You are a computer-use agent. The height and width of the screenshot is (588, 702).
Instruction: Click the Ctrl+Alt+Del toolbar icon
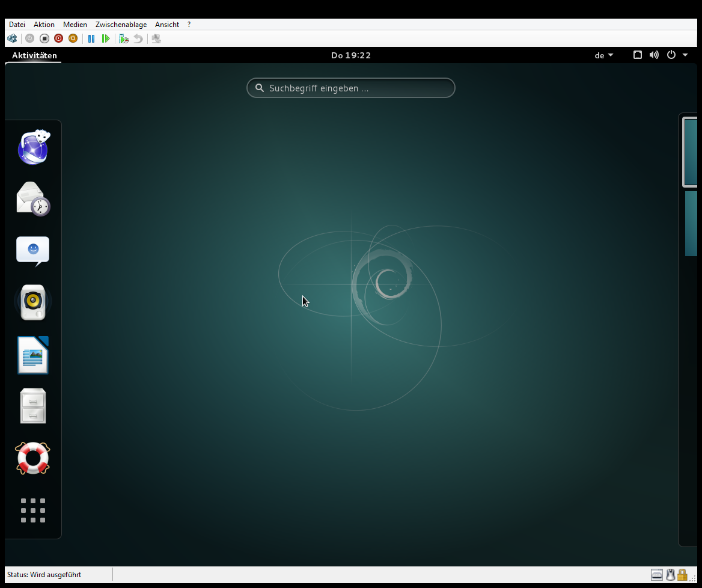pyautogui.click(x=12, y=38)
